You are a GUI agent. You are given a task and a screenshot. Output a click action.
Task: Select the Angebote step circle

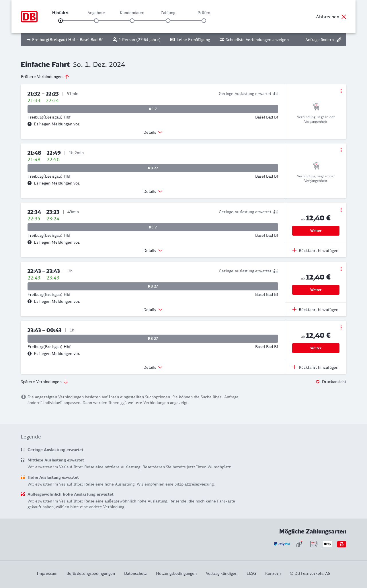(x=96, y=21)
